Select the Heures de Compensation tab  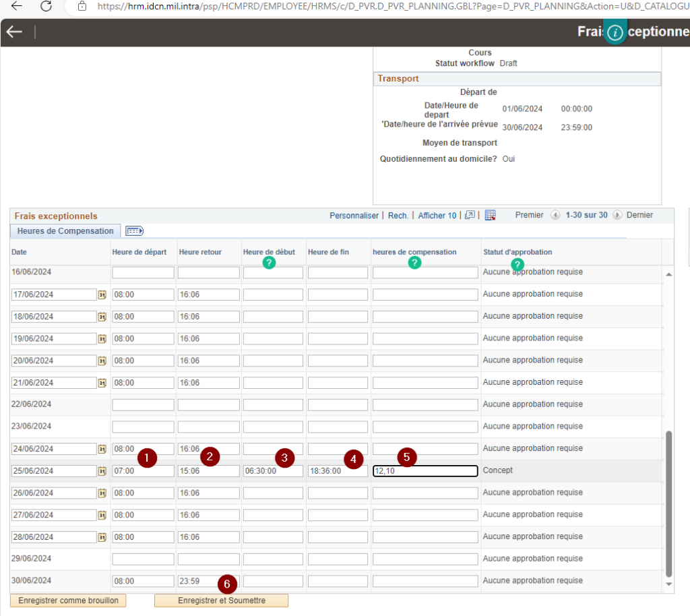tap(65, 231)
